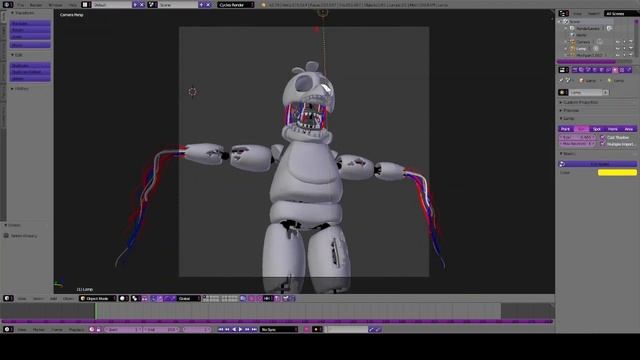Image resolution: width=640 pixels, height=360 pixels.
Task: Click the Delete button in tool shelf
Action: [30, 78]
